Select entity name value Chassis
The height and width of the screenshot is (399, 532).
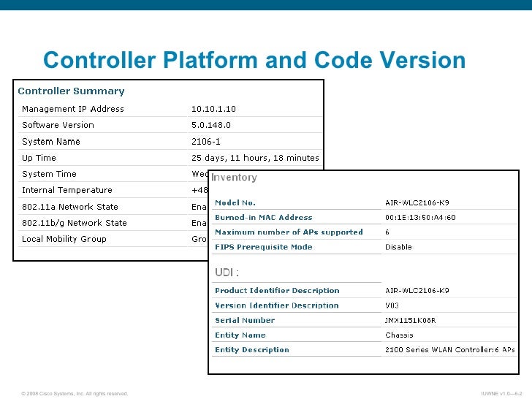click(x=399, y=335)
